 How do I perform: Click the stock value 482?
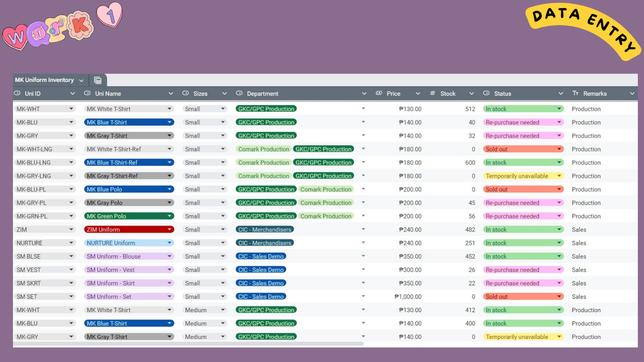click(470, 229)
